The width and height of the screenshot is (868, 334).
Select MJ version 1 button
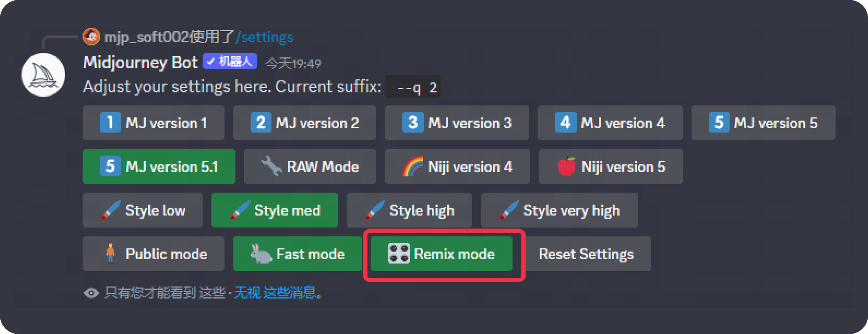pyautogui.click(x=153, y=123)
